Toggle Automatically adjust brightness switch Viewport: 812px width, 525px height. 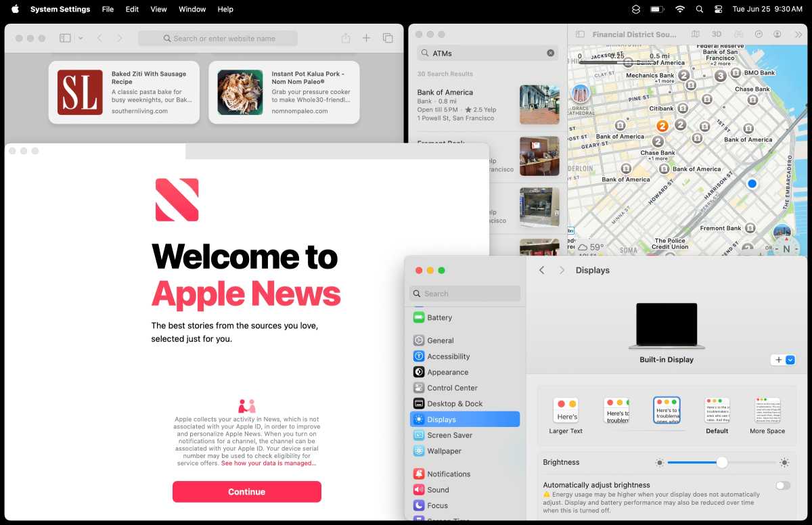point(783,485)
